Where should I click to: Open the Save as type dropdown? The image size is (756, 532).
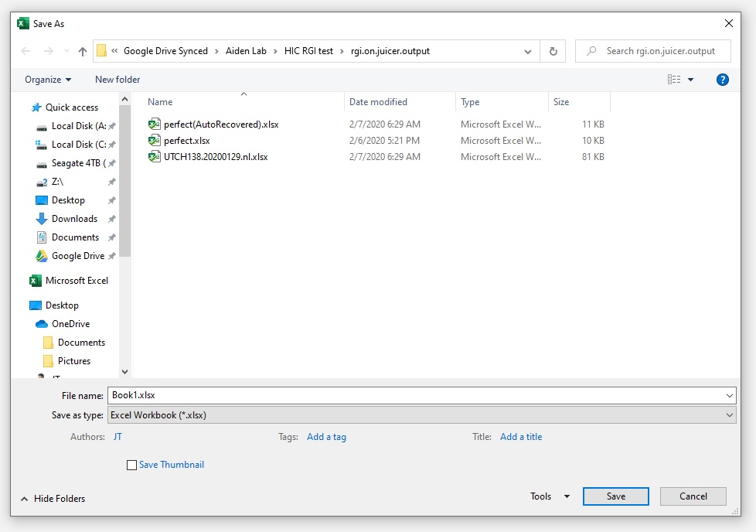point(728,415)
